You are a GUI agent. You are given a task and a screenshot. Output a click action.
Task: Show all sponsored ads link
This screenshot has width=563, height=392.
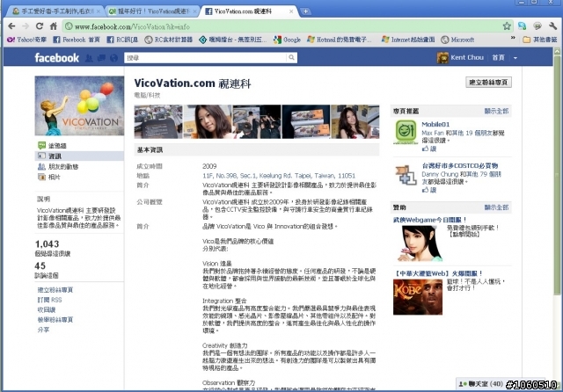496,207
